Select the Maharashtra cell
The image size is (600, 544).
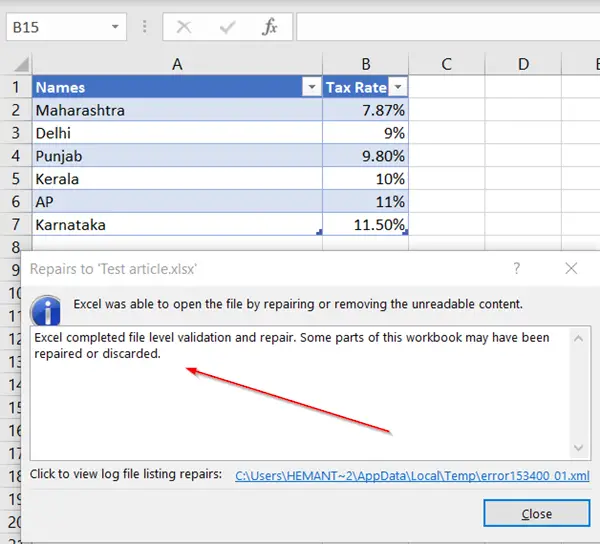coord(177,110)
